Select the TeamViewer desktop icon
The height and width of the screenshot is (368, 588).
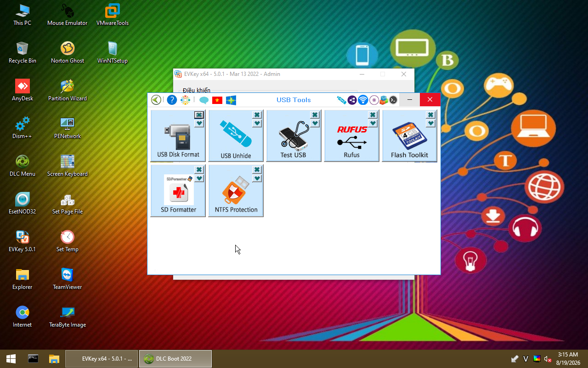pyautogui.click(x=68, y=279)
